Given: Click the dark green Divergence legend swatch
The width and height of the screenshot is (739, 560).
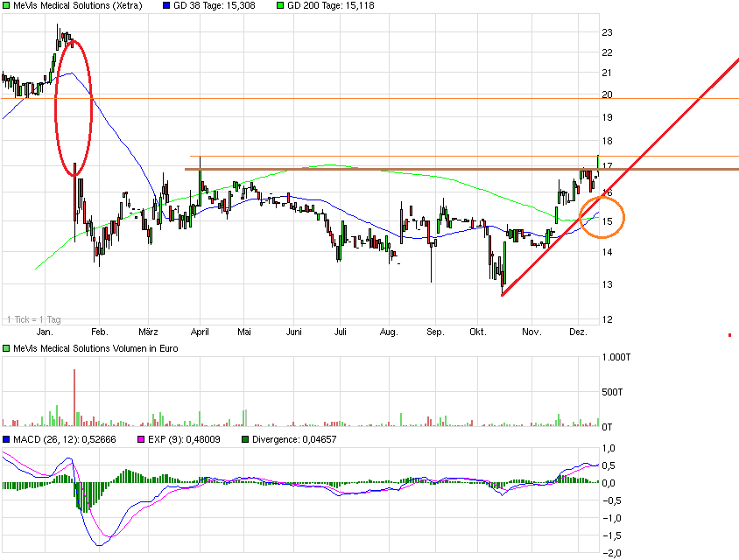Looking at the screenshot, I should 245,439.
